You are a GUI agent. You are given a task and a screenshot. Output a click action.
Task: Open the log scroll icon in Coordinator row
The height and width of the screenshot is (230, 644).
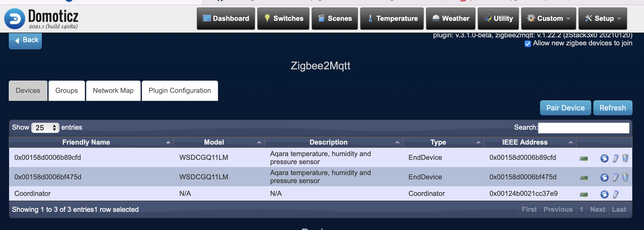click(604, 194)
